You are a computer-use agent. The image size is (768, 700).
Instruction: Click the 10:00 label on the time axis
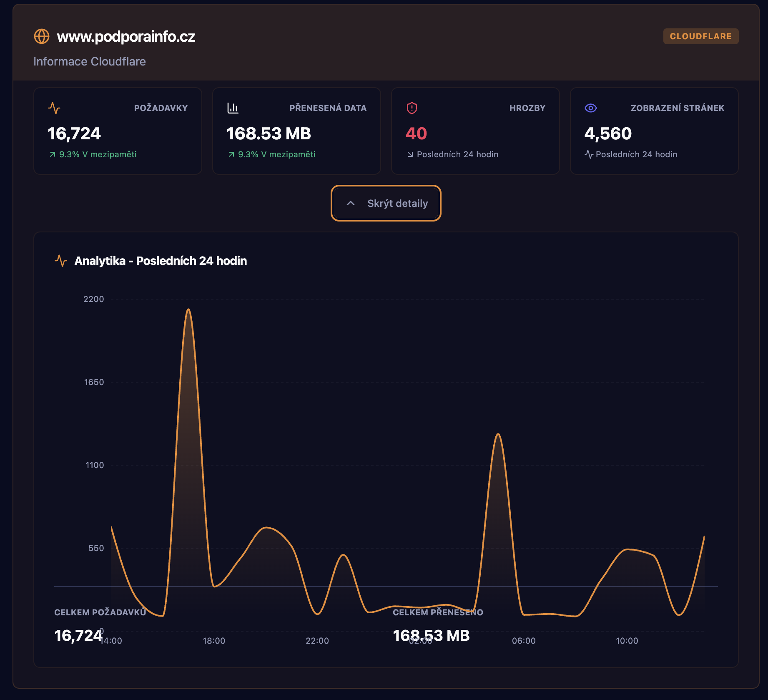click(627, 641)
